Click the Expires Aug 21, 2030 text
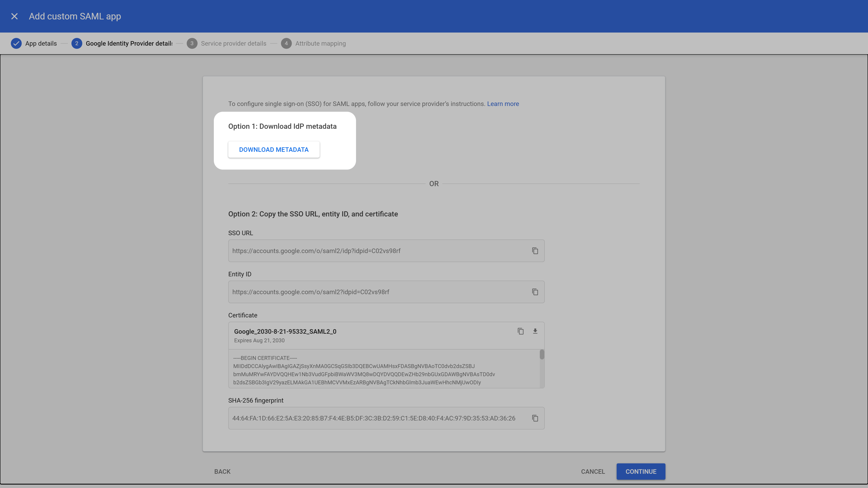Viewport: 868px width, 488px height. (259, 340)
